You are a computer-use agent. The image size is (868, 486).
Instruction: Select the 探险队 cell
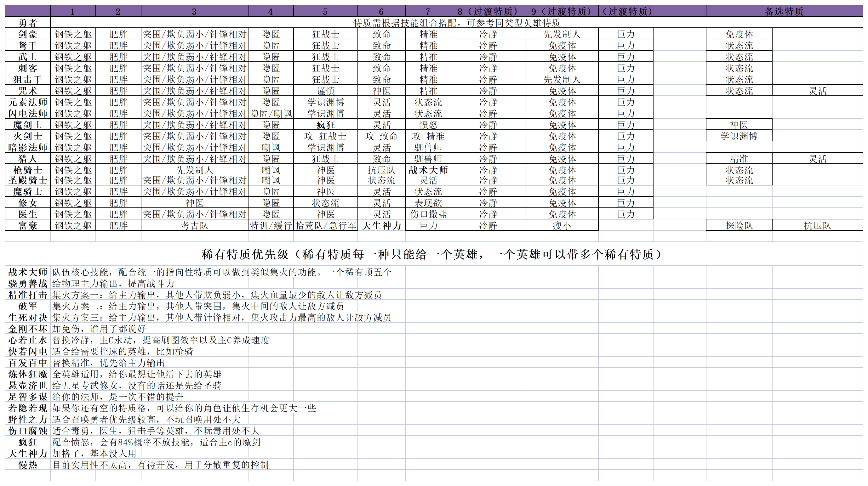739,225
